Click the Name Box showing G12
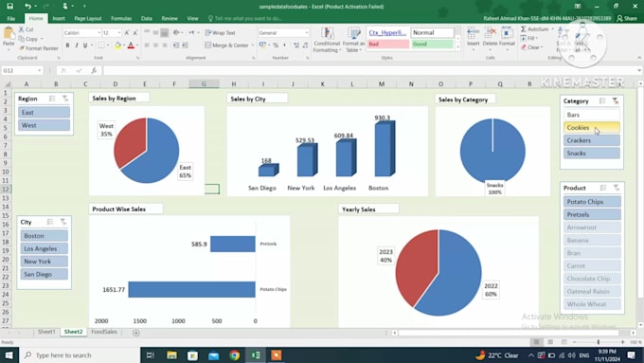 point(22,71)
